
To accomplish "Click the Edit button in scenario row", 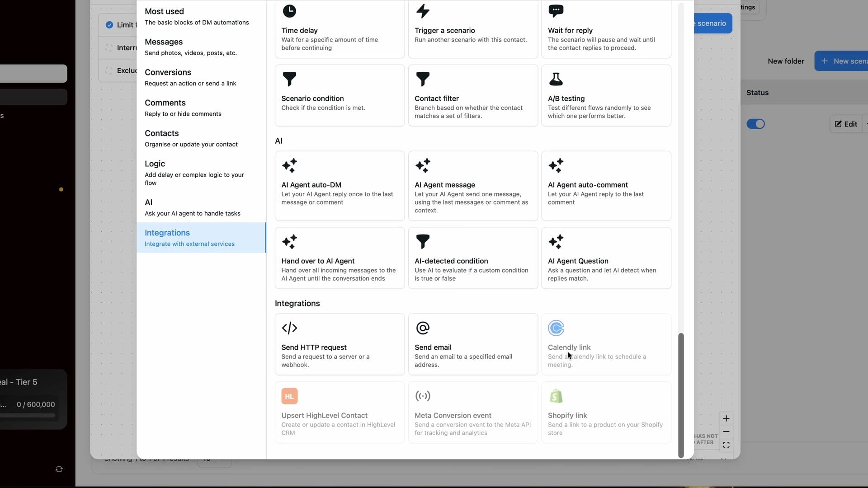I will point(846,124).
